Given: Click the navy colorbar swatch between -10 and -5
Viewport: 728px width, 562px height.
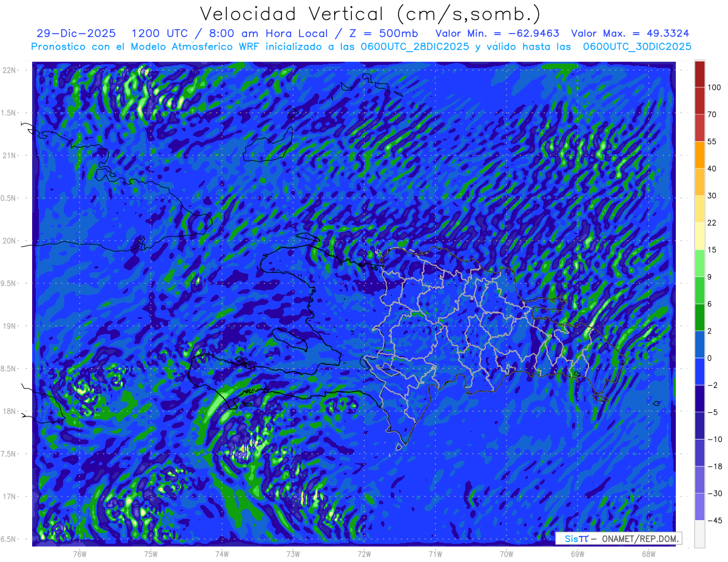Looking at the screenshot, I should pos(699,425).
